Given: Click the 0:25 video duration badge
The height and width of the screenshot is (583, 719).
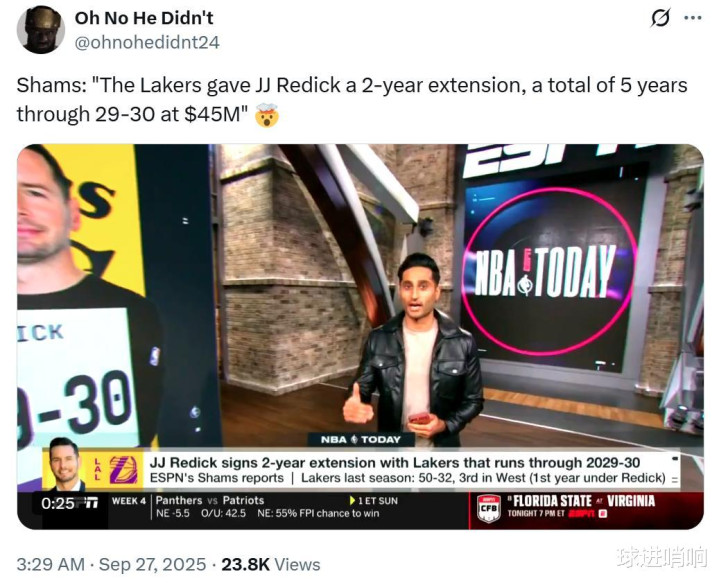Looking at the screenshot, I should tap(58, 503).
